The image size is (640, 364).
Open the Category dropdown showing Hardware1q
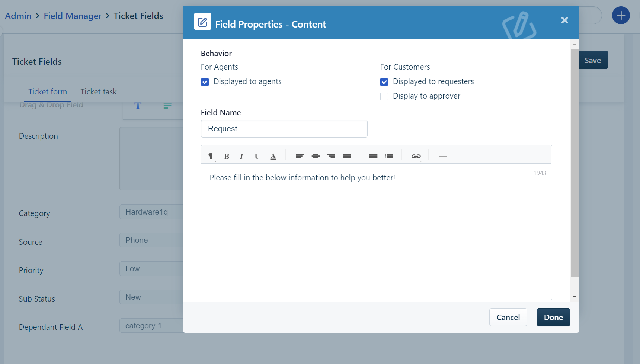[x=151, y=212]
